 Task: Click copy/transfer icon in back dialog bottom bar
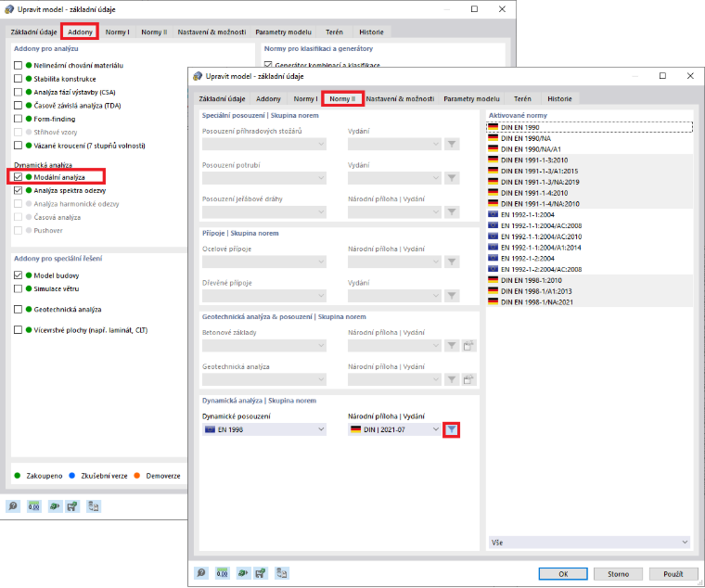(93, 506)
